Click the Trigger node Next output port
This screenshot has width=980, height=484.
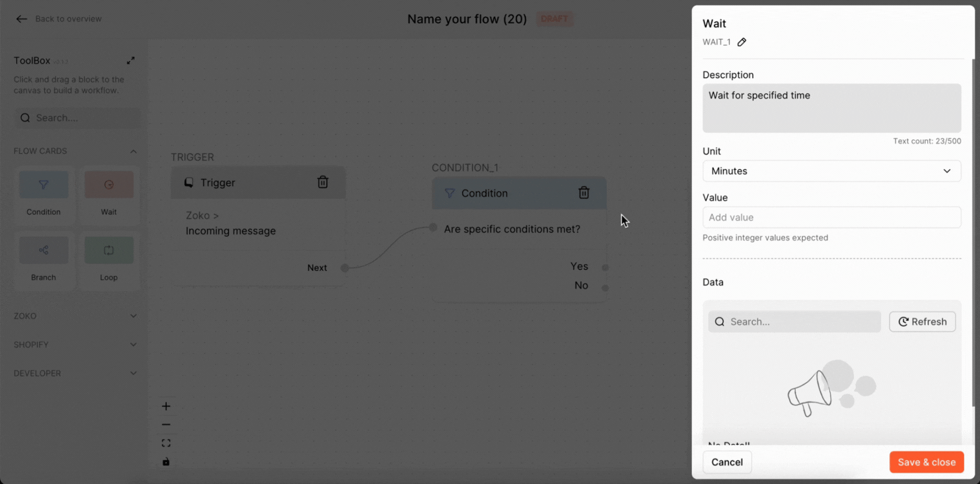click(344, 268)
